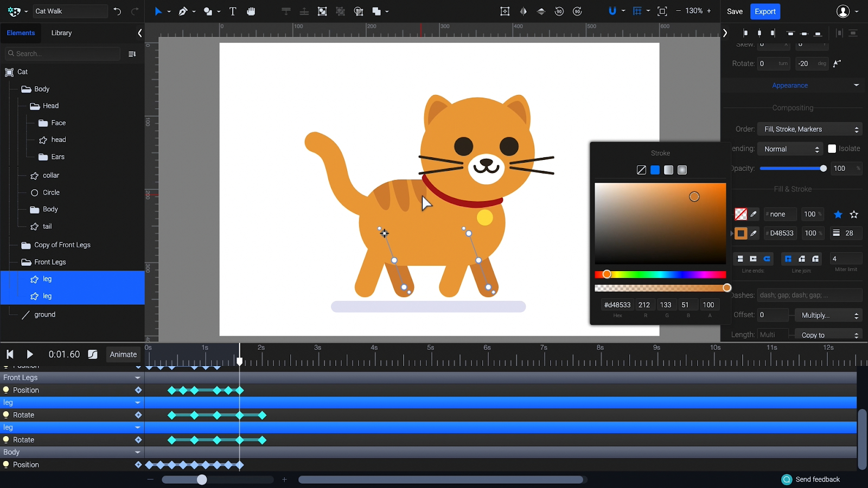This screenshot has height=488, width=868.
Task: Select the Selection arrow tool
Action: pyautogui.click(x=158, y=11)
